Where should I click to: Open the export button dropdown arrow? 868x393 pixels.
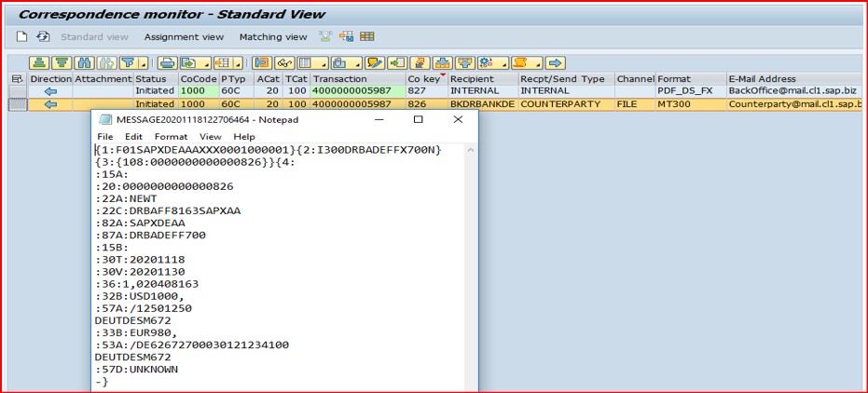pyautogui.click(x=206, y=63)
